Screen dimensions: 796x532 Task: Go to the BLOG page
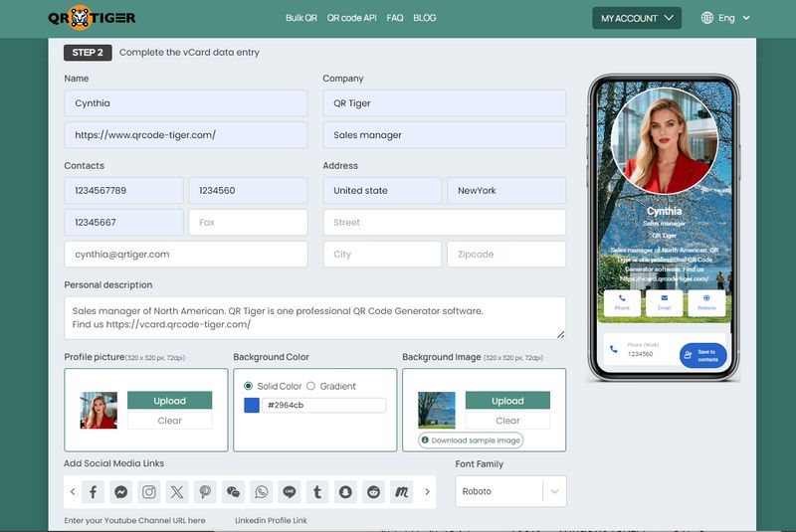coord(424,18)
